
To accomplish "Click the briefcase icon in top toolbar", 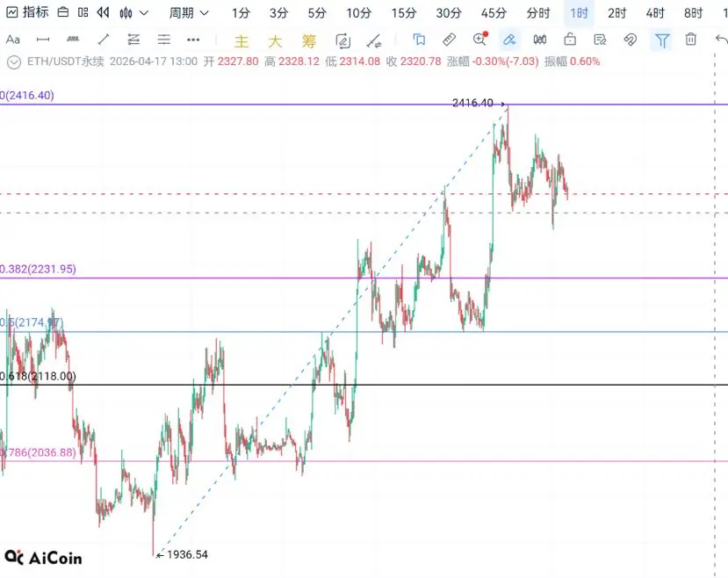I will click(63, 12).
